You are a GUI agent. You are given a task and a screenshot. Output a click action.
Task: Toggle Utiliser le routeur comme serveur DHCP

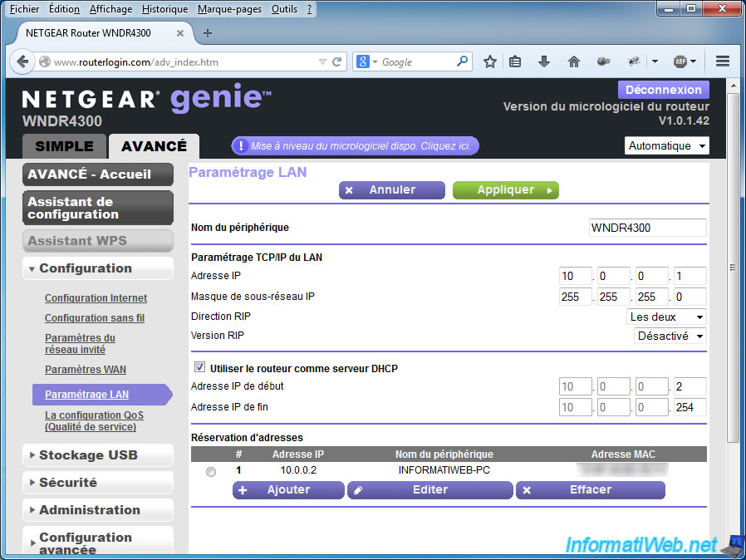pos(200,367)
